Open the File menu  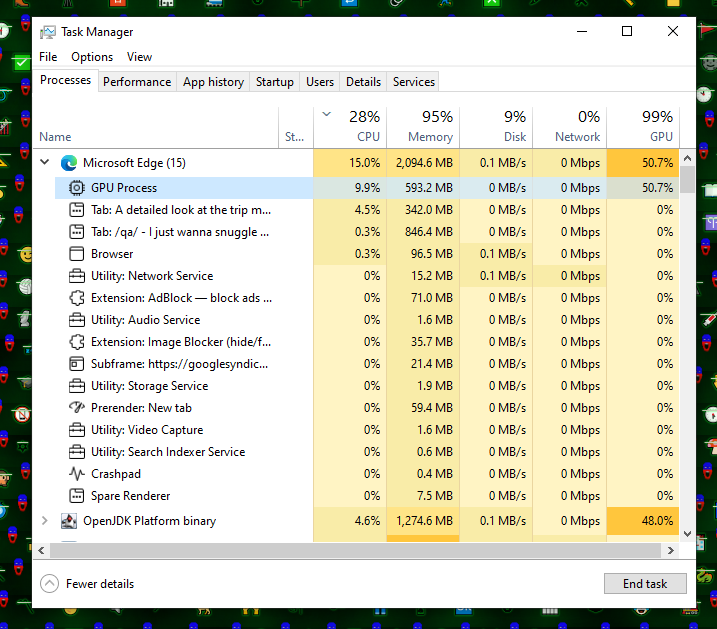[48, 57]
